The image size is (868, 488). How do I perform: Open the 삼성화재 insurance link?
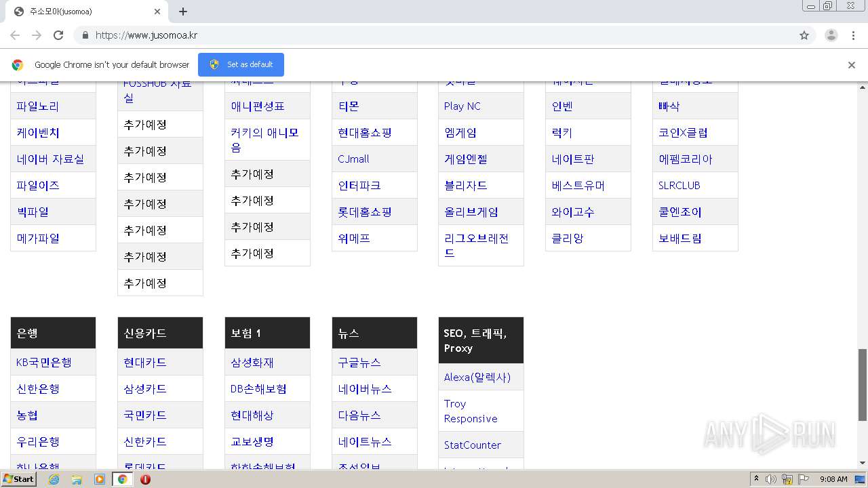(252, 363)
